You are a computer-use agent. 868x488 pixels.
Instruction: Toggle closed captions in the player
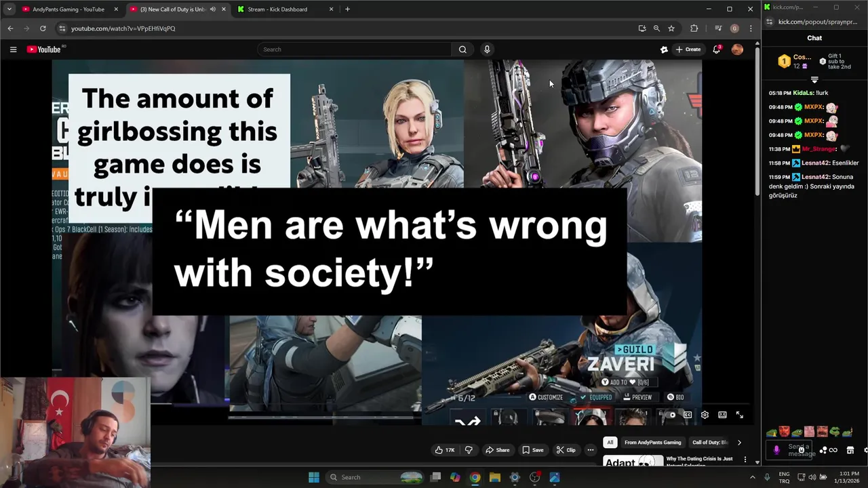click(688, 415)
